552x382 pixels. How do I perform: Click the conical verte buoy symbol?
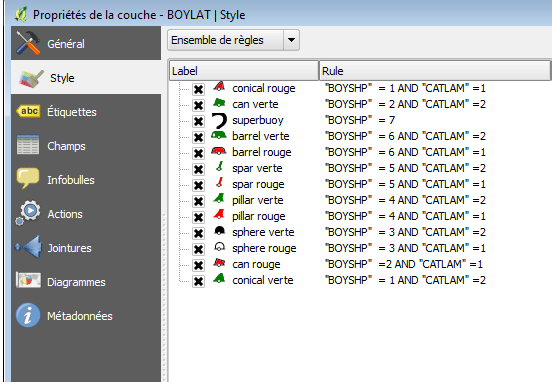(x=219, y=278)
